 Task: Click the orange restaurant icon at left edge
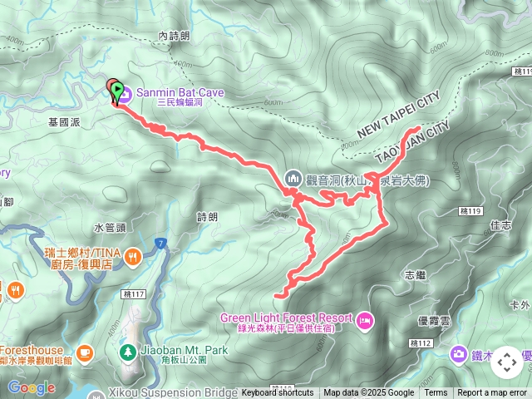click(15, 291)
